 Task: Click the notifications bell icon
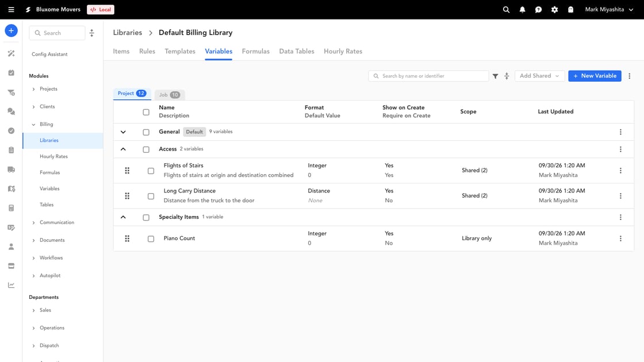pyautogui.click(x=522, y=9)
